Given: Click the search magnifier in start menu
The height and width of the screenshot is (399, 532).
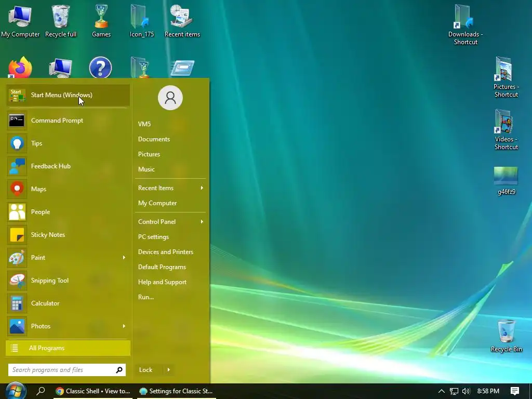Looking at the screenshot, I should [x=119, y=370].
